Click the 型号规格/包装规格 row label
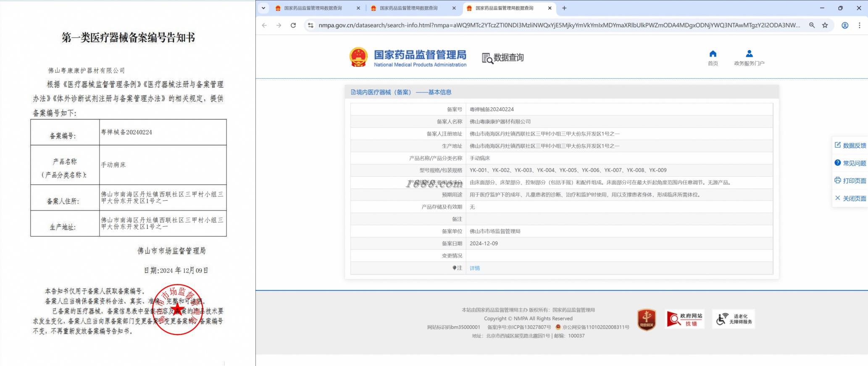Screen dimensions: 868x366 coord(441,170)
